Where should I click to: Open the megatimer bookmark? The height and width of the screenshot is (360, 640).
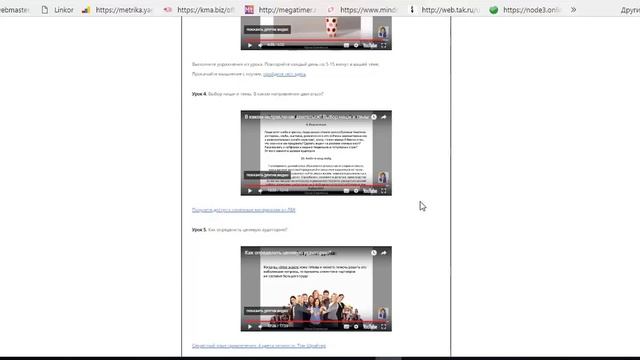pos(281,10)
